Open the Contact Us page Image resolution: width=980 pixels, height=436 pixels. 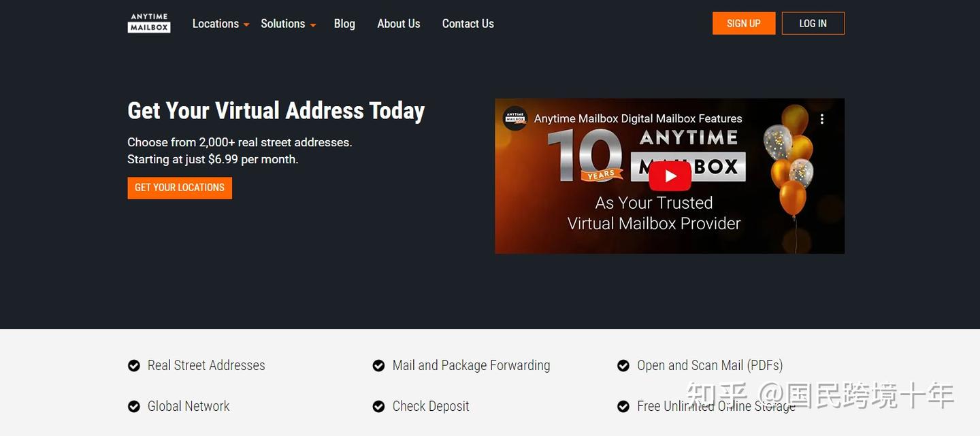468,24
